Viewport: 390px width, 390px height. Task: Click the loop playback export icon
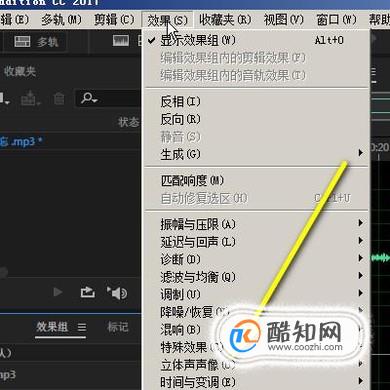[x=88, y=292]
